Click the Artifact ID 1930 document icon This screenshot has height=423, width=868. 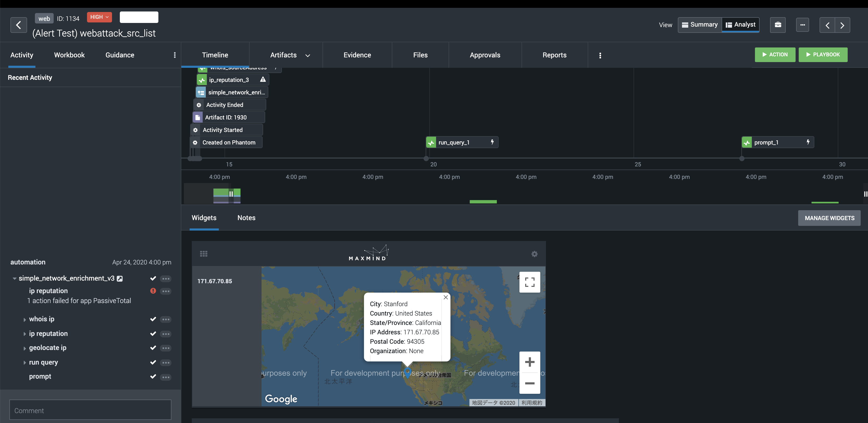[197, 117]
